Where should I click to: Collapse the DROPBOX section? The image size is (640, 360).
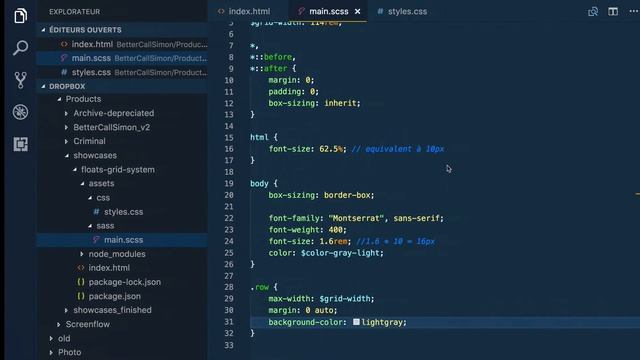43,86
